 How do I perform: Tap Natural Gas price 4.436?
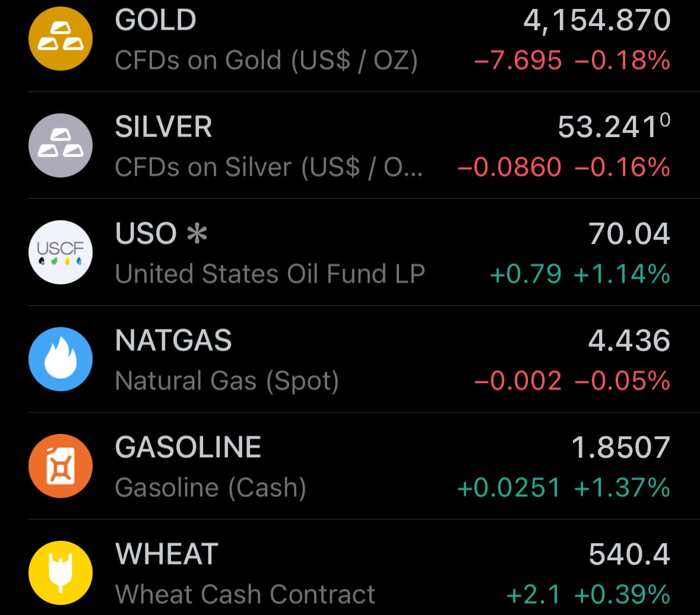(629, 341)
